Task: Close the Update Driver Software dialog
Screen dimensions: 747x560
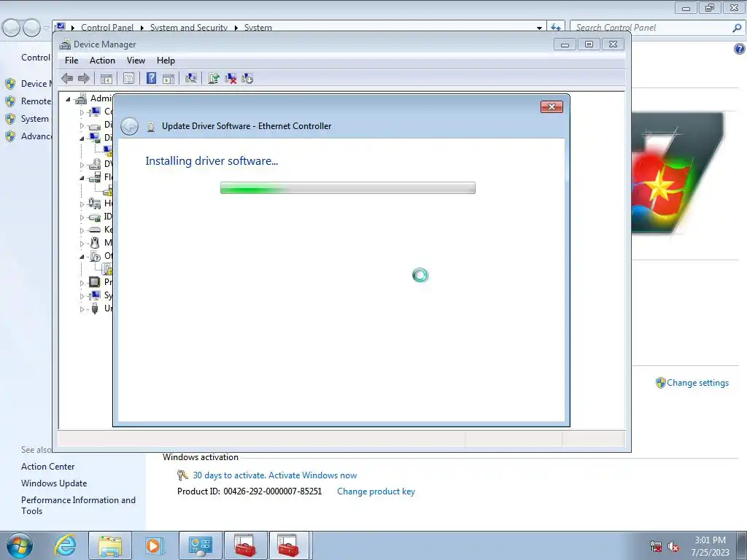Action: click(x=551, y=106)
